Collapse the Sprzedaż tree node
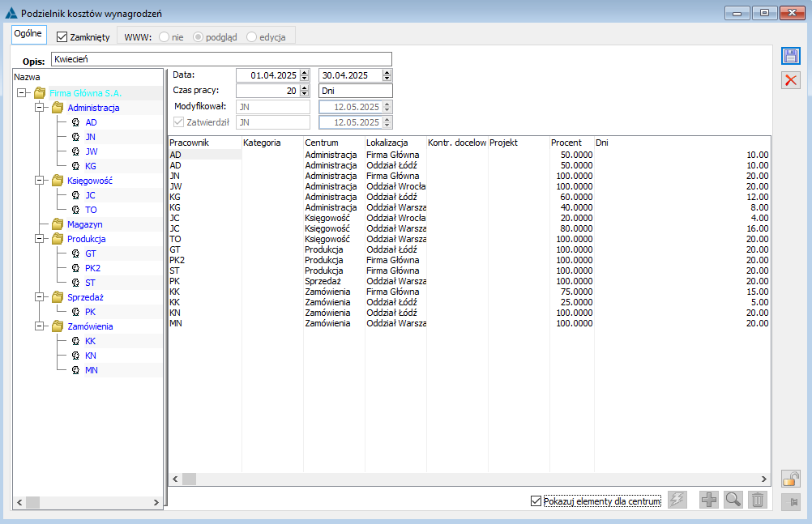Screen dimensions: 812x524 40,297
